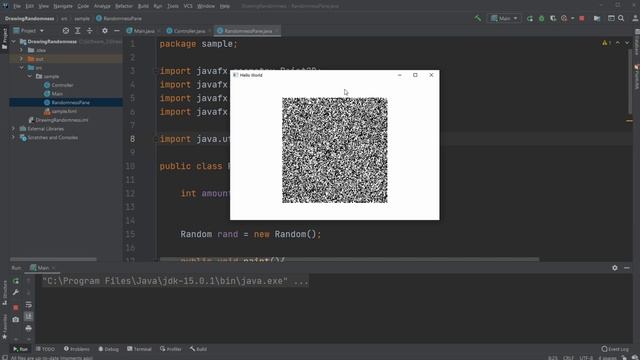Go to next highlighted error arrow
The width and height of the screenshot is (640, 360).
627,43
